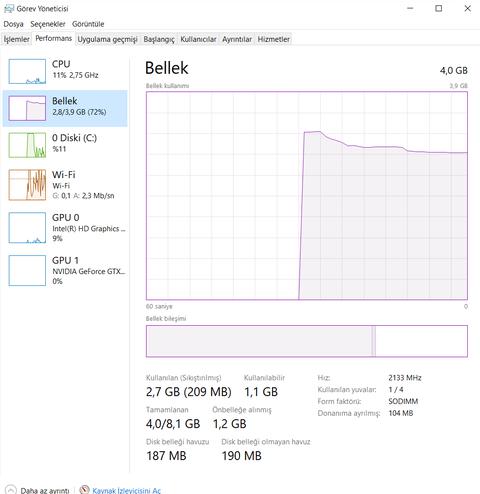The image size is (480, 494).
Task: Switch to the Başlangıç tab
Action: (x=159, y=39)
